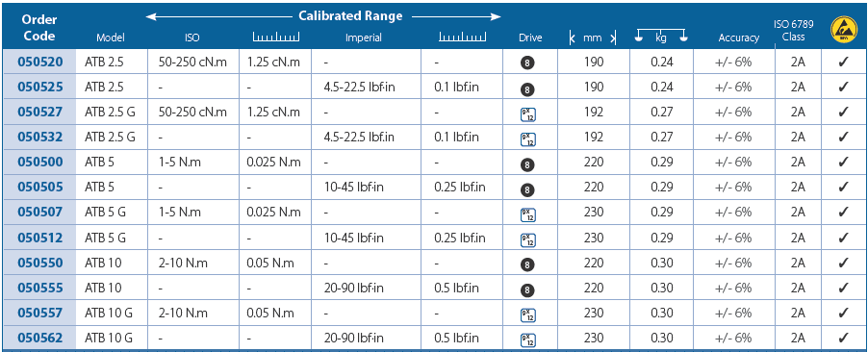Select the ATB 10 G model with 2-10 N.m

click(x=109, y=313)
